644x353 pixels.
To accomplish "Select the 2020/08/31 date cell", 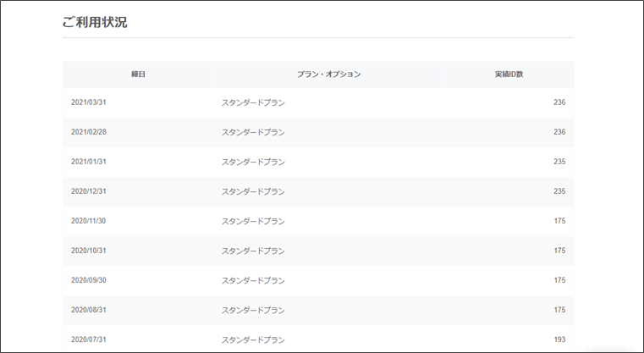I will (89, 310).
